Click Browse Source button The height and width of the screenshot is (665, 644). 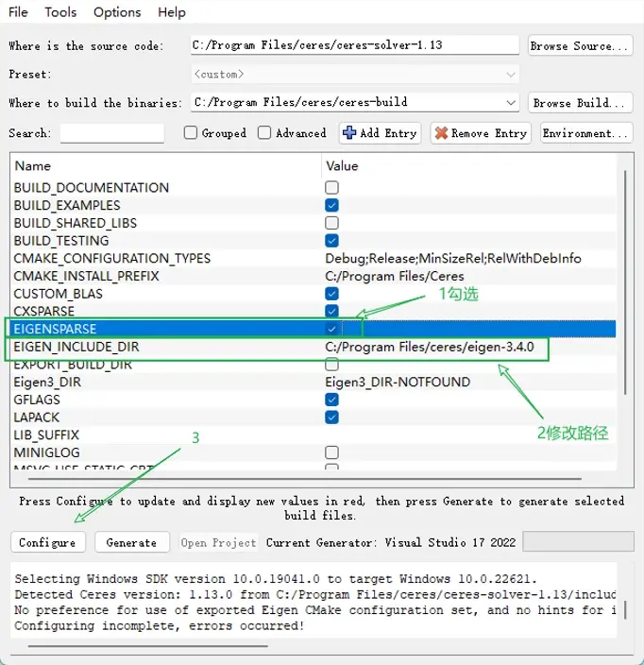pos(580,45)
